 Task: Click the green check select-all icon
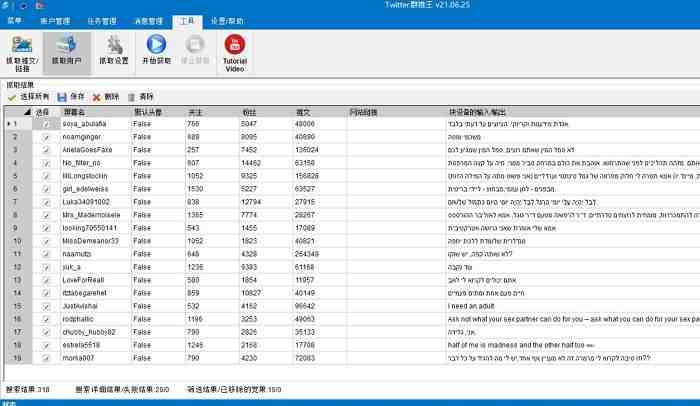(x=12, y=97)
